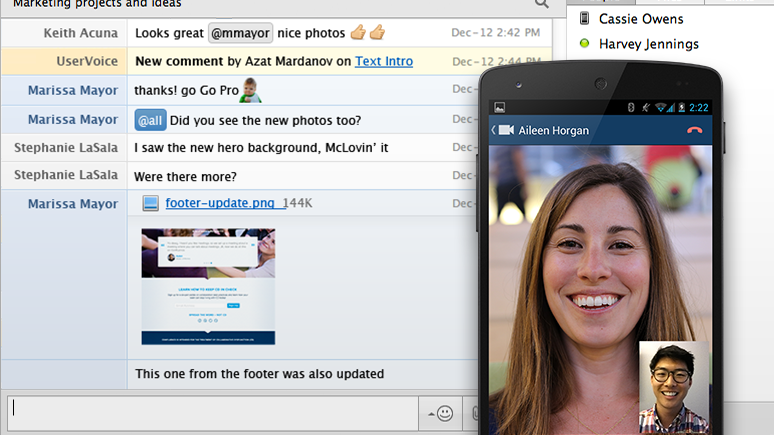
Task: Click the message input field
Action: [x=210, y=413]
